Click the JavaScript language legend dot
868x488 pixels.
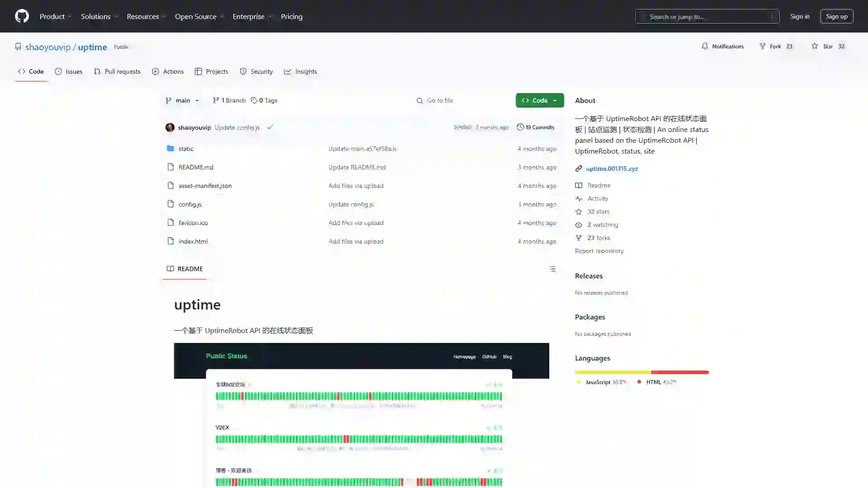(x=579, y=382)
